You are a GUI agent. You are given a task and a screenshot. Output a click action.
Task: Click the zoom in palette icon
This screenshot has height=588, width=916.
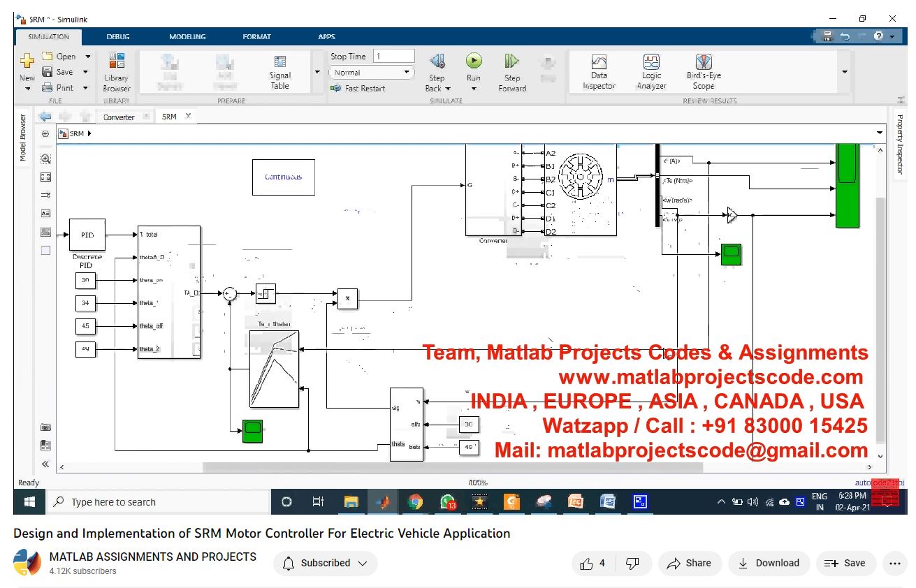pos(45,159)
